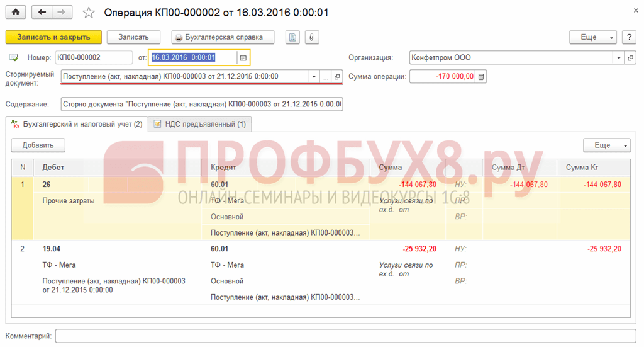Navigate forward with the right arrow
Screen dimensions: 644x347
pyautogui.click(x=62, y=13)
